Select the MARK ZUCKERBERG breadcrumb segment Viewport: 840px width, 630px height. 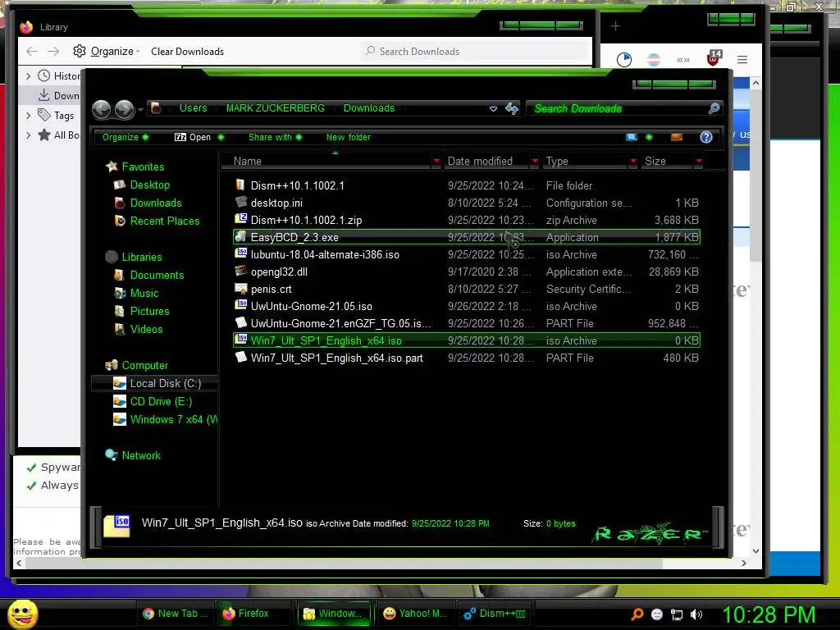pyautogui.click(x=276, y=108)
